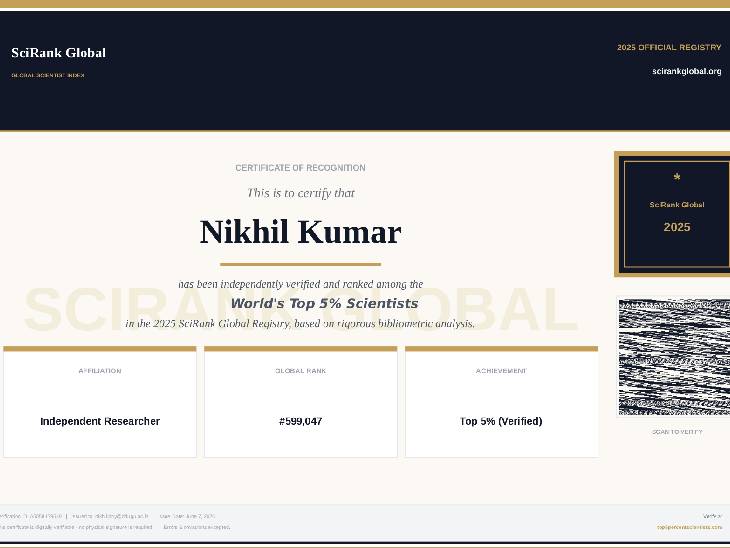Open the gold verification URL in the footer
Screen dimensions: 730x548
click(689, 528)
